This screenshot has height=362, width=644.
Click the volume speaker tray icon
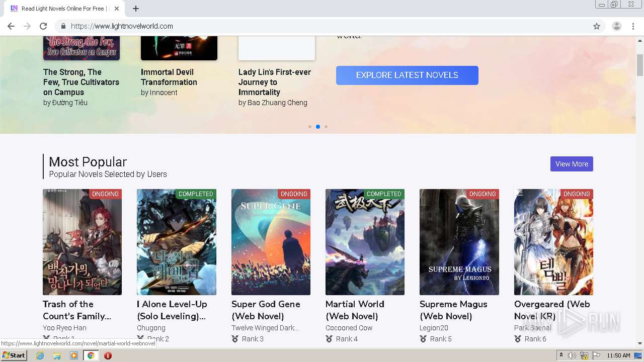572,355
